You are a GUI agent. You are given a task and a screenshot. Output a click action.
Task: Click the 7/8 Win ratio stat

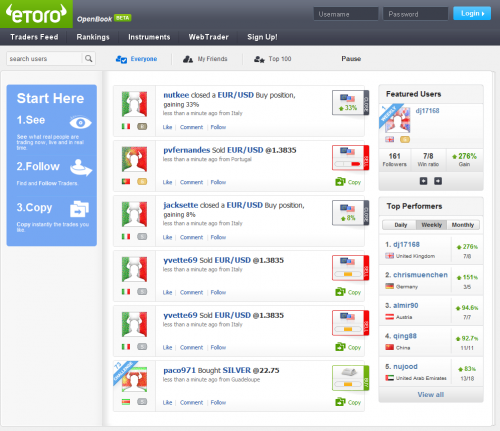click(428, 160)
